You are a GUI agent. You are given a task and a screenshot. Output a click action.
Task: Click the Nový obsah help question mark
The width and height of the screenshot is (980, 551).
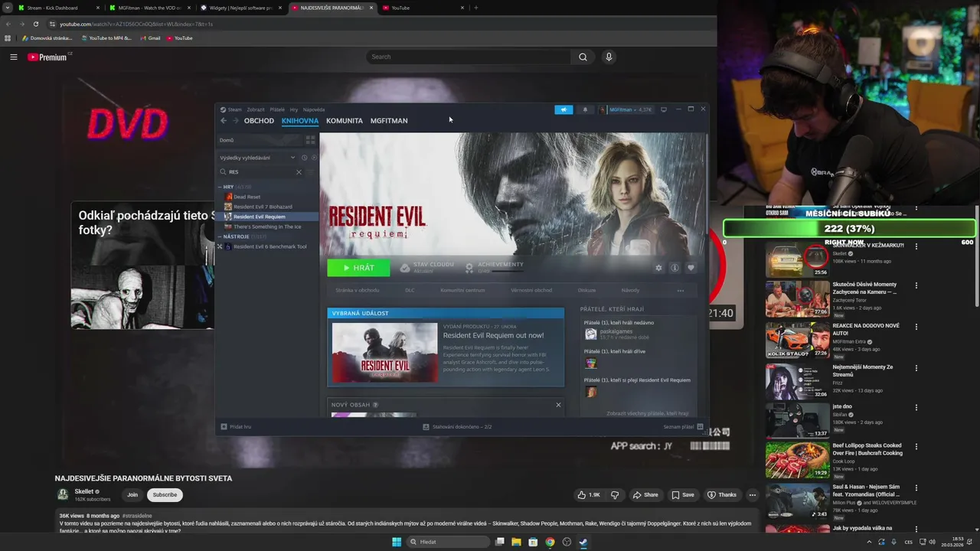click(x=375, y=405)
